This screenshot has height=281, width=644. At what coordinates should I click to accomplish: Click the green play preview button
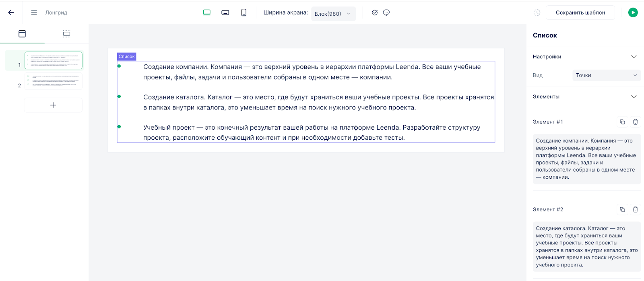tap(633, 12)
